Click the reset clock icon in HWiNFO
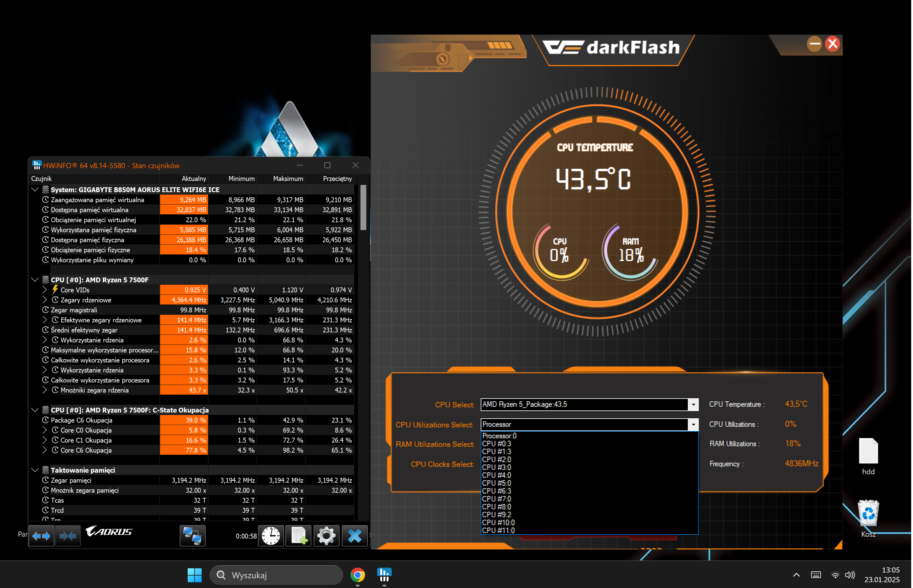This screenshot has height=588, width=913. pyautogui.click(x=271, y=536)
